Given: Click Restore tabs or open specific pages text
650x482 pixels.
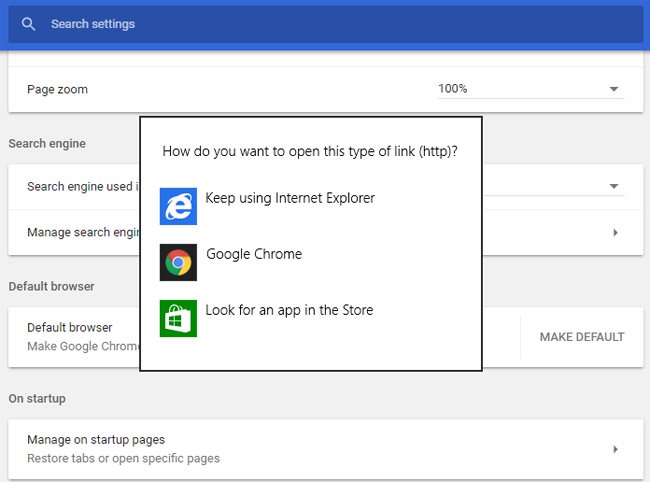Looking at the screenshot, I should point(124,458).
